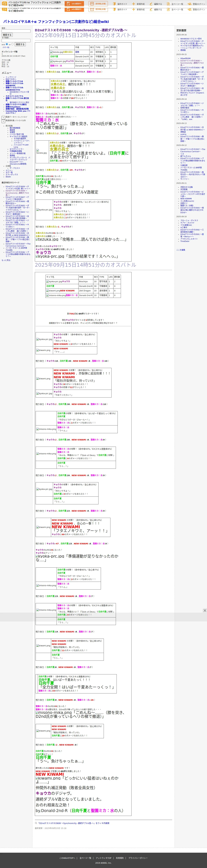Screen dimensions: 207x868
Task: Click the heading 2025年09月15日12時45分のカオスバトル
Action: tap(85, 35)
